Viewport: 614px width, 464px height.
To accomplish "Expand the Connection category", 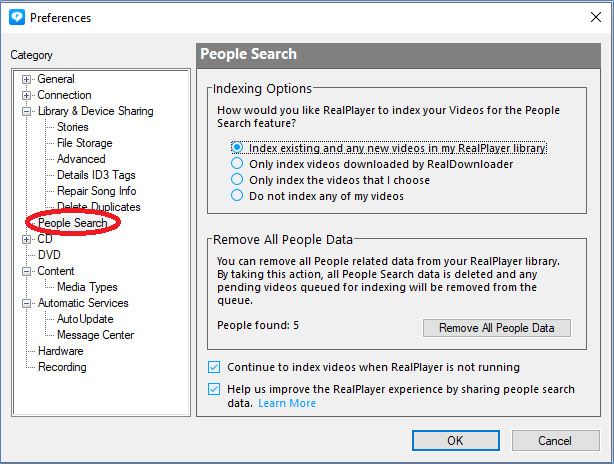I will [x=26, y=96].
